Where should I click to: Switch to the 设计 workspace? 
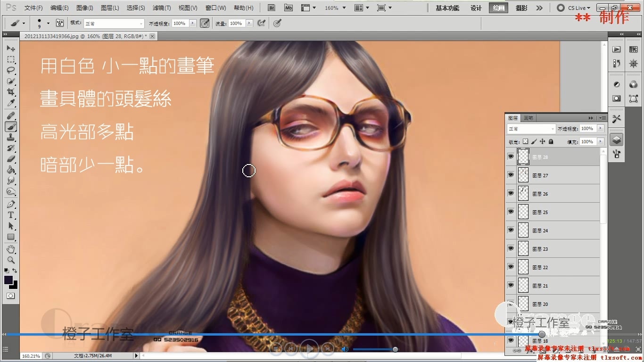(476, 8)
